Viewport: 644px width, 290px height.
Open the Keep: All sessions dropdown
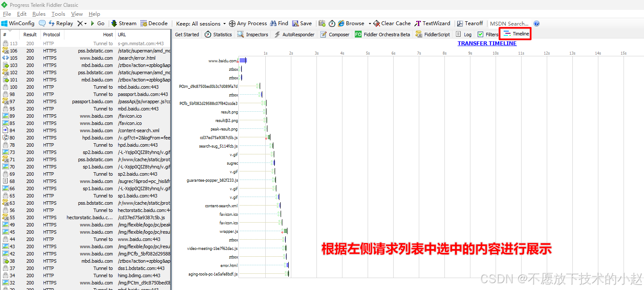tap(201, 23)
